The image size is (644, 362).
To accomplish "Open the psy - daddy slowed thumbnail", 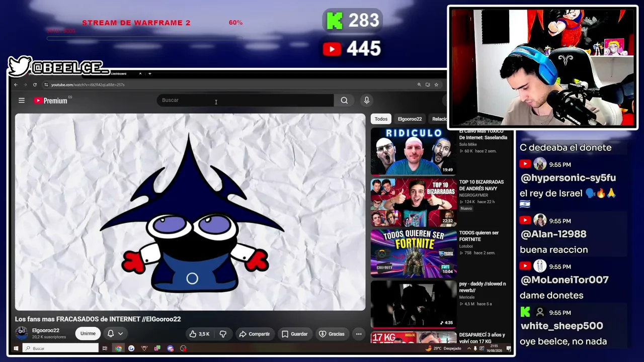I will (413, 304).
